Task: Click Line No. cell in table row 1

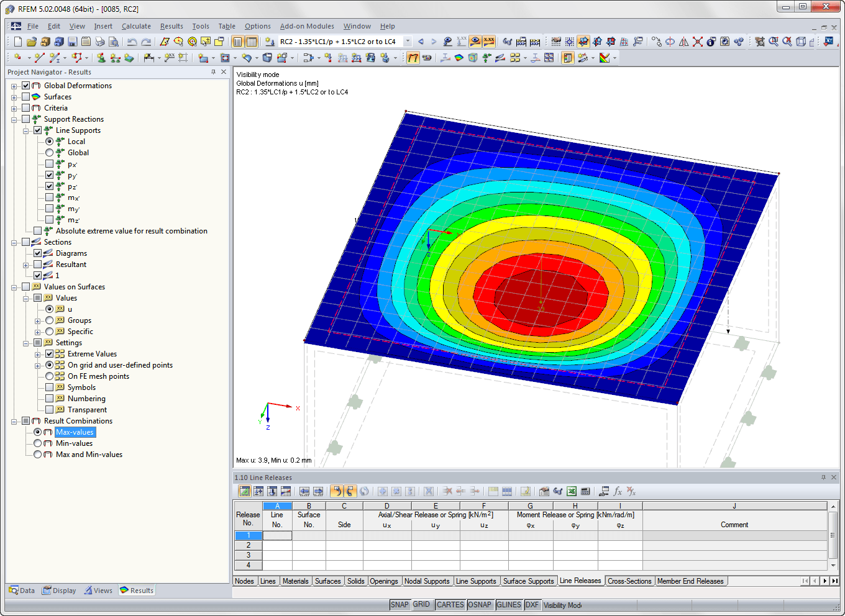Action: click(x=277, y=535)
